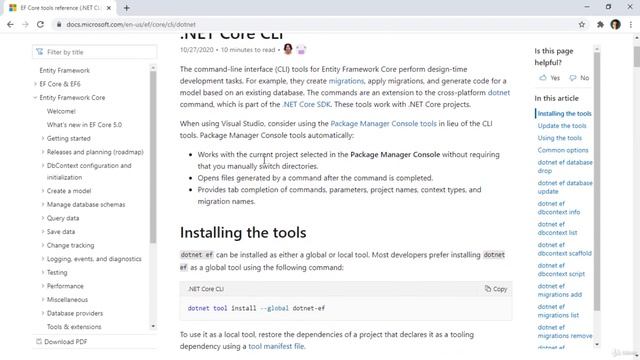
Task: Expand the Getting started section
Action: click(x=42, y=138)
